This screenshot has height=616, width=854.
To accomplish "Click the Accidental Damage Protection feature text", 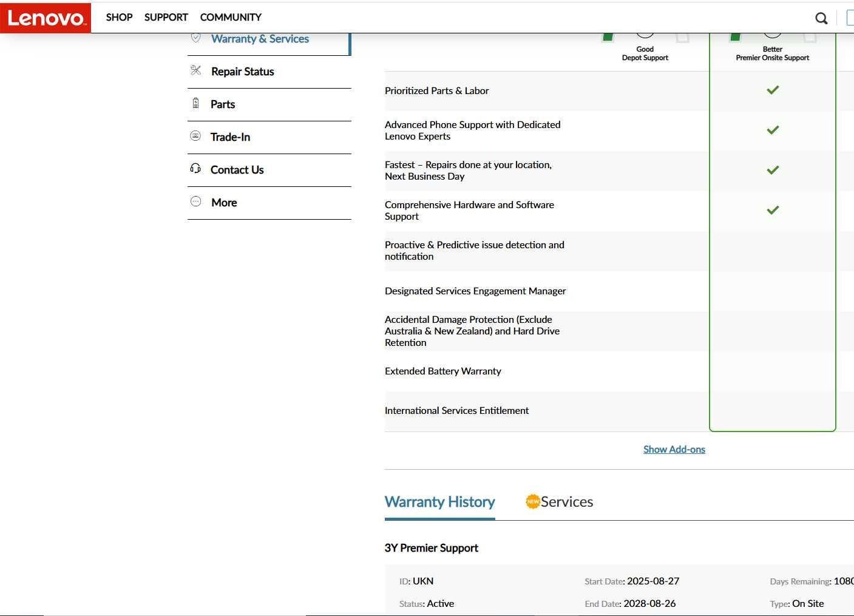I will pos(472,331).
